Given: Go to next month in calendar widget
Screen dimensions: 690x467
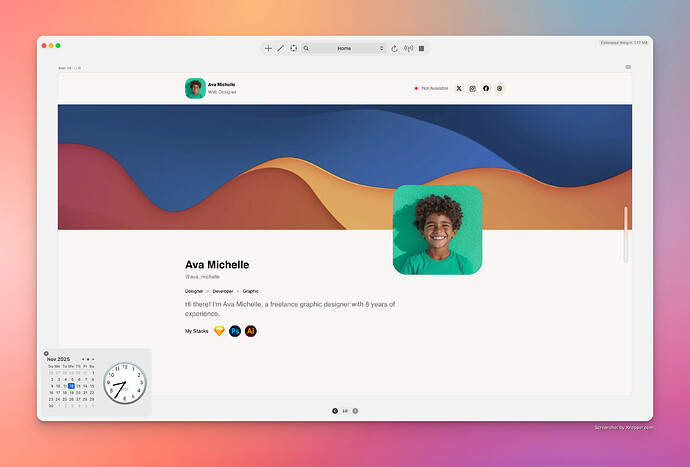Looking at the screenshot, I should pos(93,358).
